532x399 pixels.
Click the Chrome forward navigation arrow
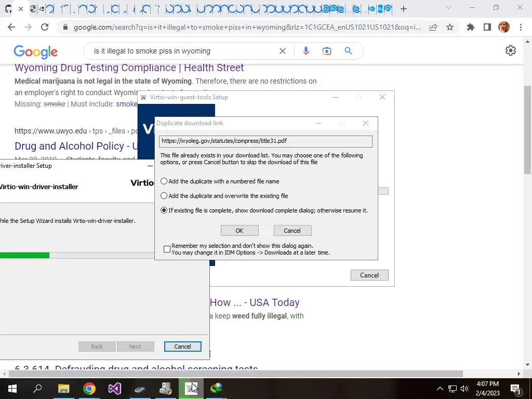(x=28, y=27)
